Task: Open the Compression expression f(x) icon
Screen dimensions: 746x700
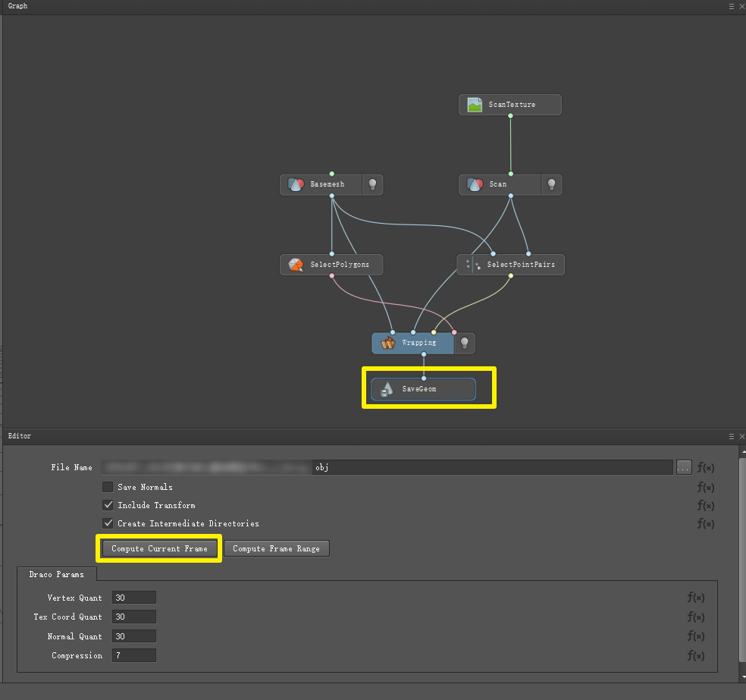Action: tap(695, 656)
